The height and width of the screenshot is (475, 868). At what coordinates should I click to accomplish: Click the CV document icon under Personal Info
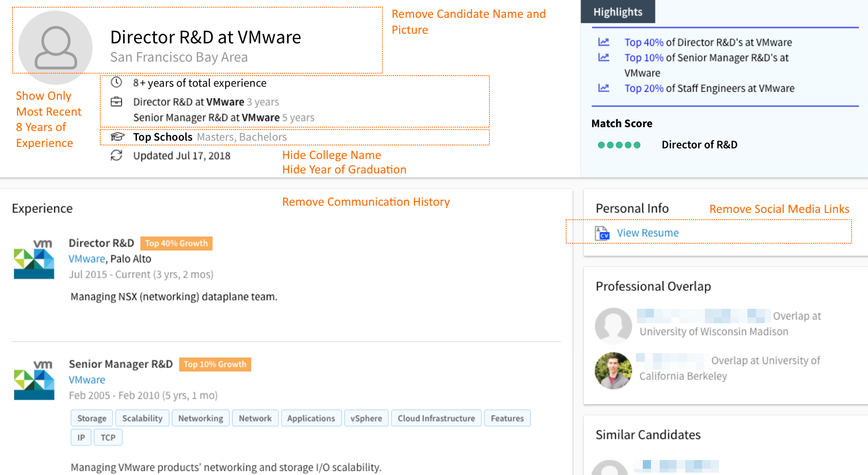[602, 233]
